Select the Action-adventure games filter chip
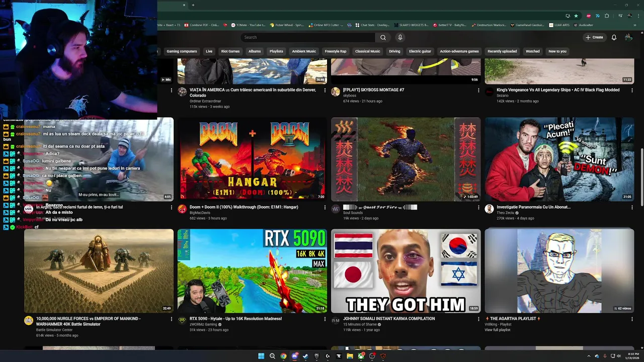The image size is (644, 362). click(x=459, y=51)
